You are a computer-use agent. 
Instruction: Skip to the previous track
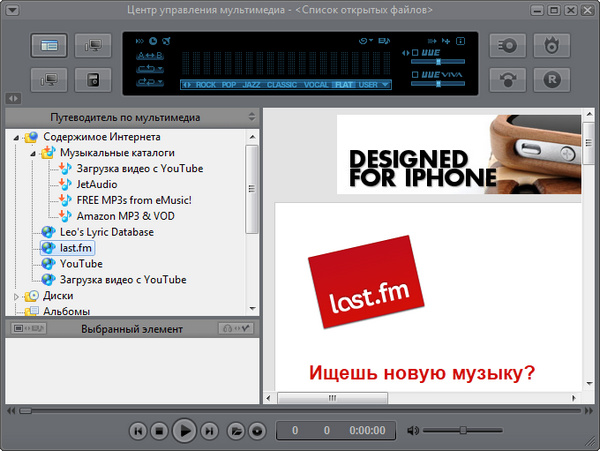point(138,431)
